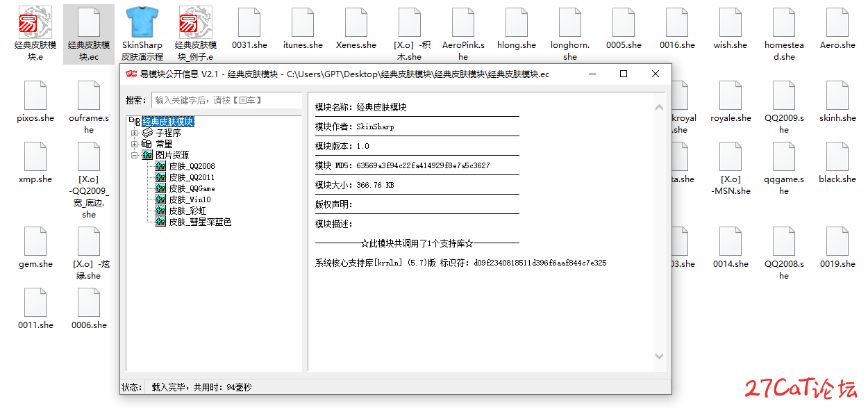The width and height of the screenshot is (868, 417).
Task: Select the xmp.she file icon
Action: pyautogui.click(x=35, y=157)
